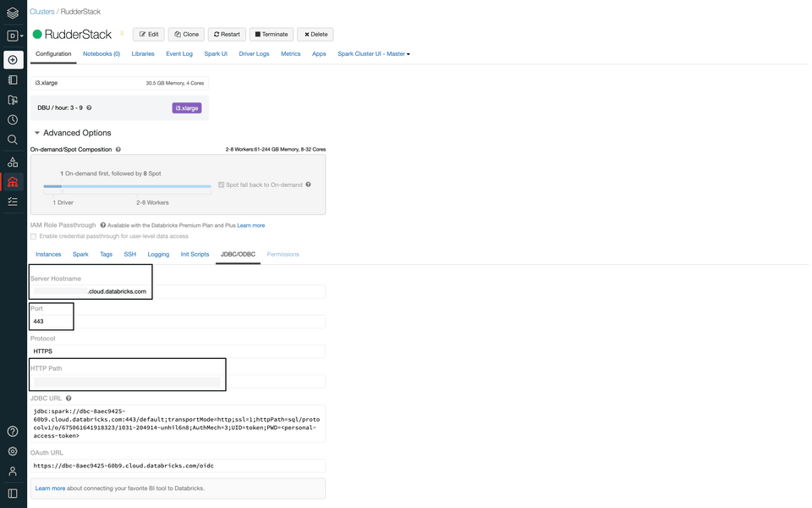Open Recents via the clock icon
The image size is (812, 508).
(x=13, y=120)
